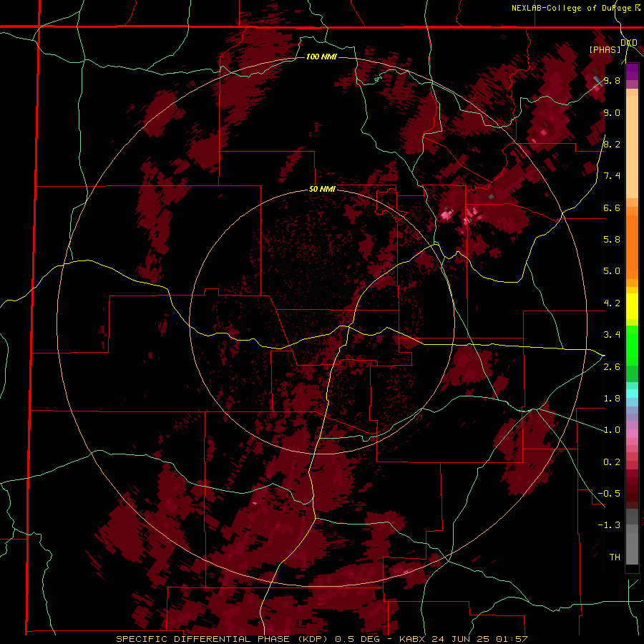Click the [PHAS] label above the color scale
Image resolution: width=644 pixels, height=644 pixels.
(x=605, y=49)
